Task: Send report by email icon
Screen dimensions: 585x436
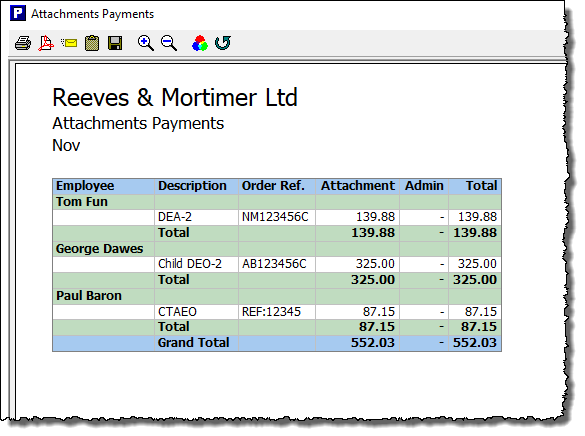Action: pyautogui.click(x=69, y=43)
